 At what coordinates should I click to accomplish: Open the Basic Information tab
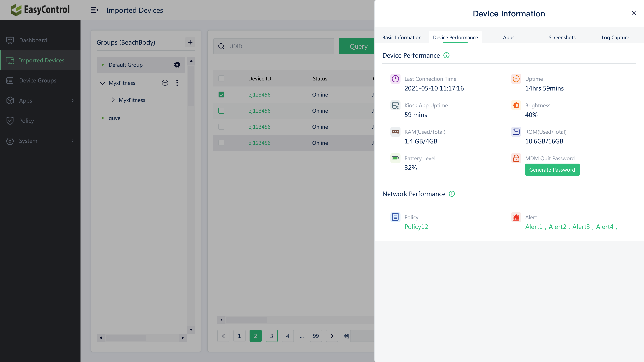[x=402, y=37]
